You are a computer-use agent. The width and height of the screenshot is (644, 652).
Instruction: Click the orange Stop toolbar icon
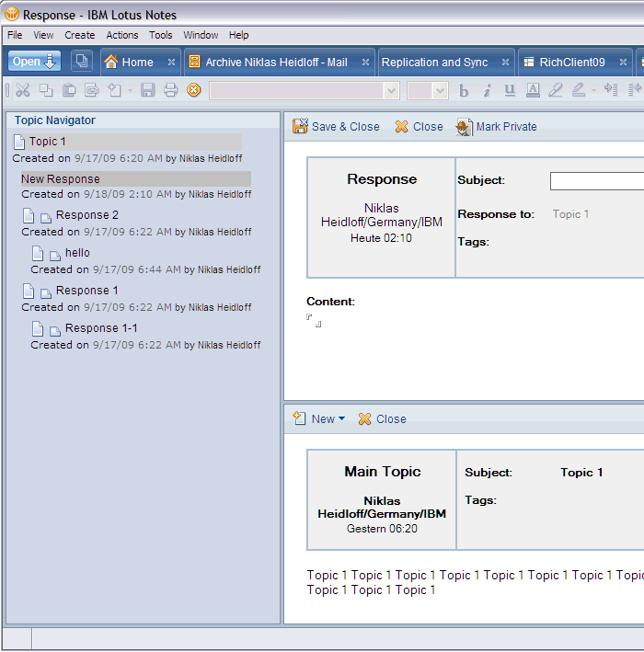[193, 90]
